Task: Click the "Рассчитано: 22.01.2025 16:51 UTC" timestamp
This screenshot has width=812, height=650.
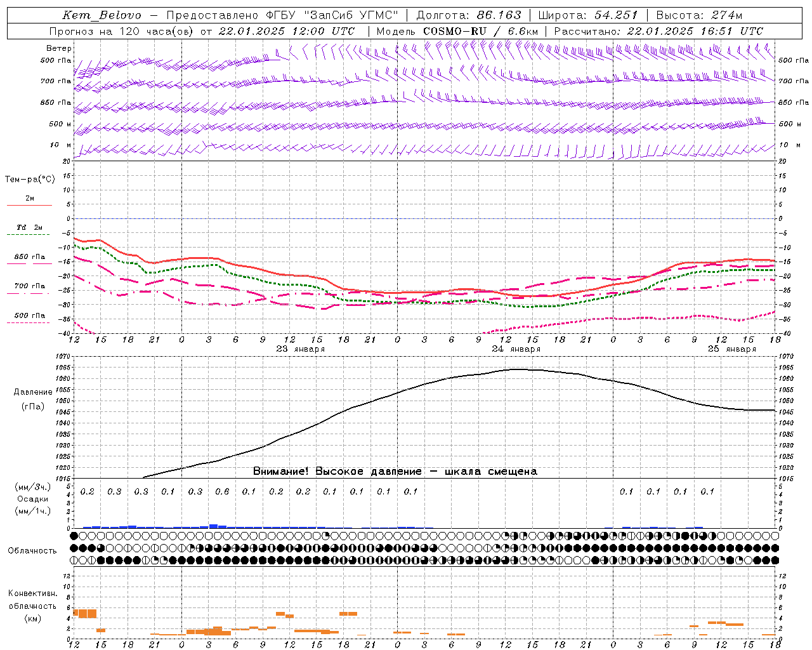Action: point(658,31)
